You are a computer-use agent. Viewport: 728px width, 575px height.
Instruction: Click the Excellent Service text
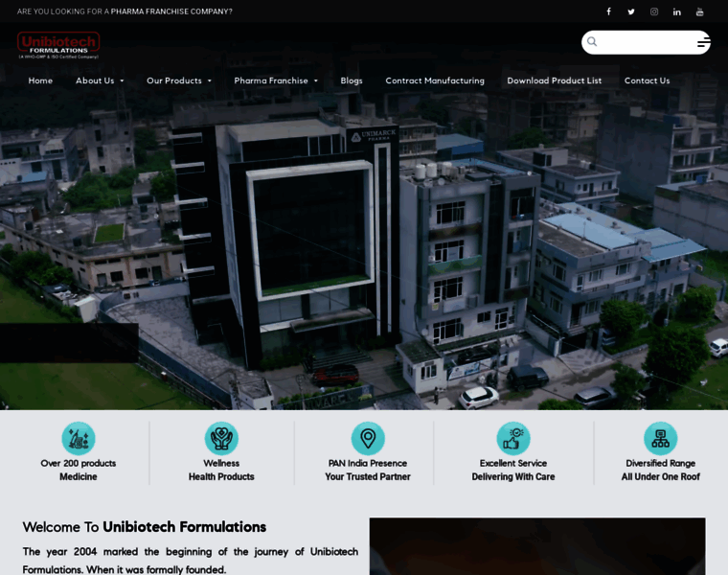[513, 463]
